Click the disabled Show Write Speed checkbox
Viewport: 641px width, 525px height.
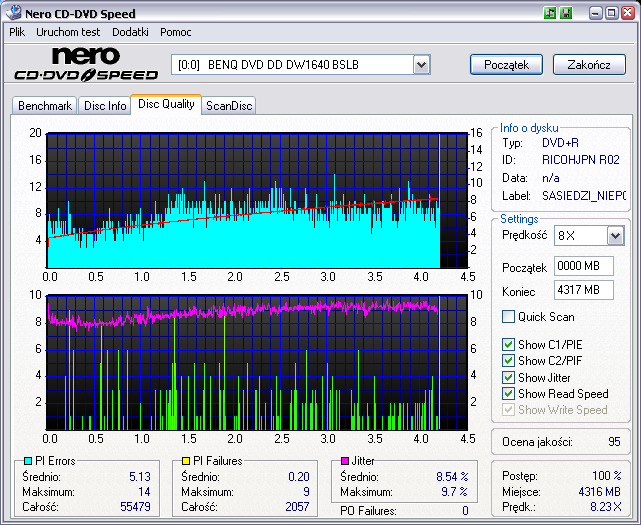[x=508, y=409]
